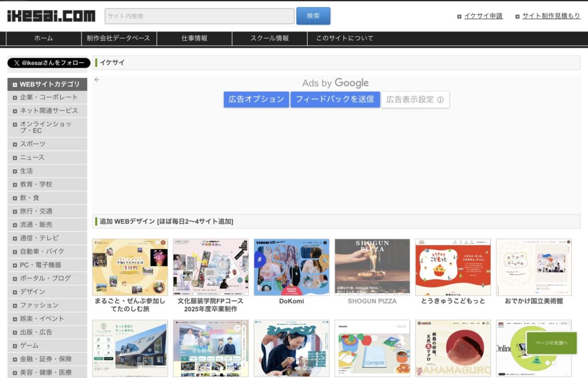Open 通信・テレビ category

coord(47,238)
